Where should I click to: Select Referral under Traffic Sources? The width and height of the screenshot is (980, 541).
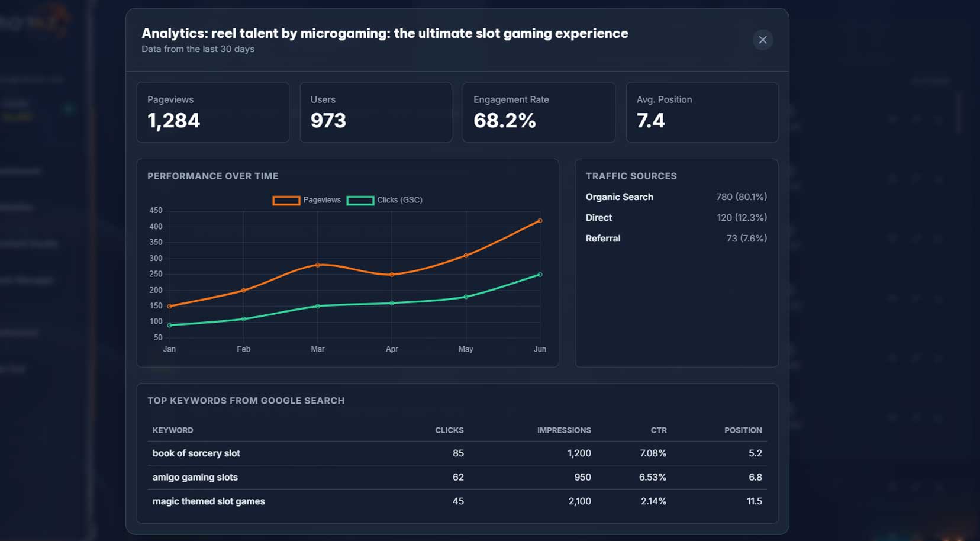pos(603,239)
